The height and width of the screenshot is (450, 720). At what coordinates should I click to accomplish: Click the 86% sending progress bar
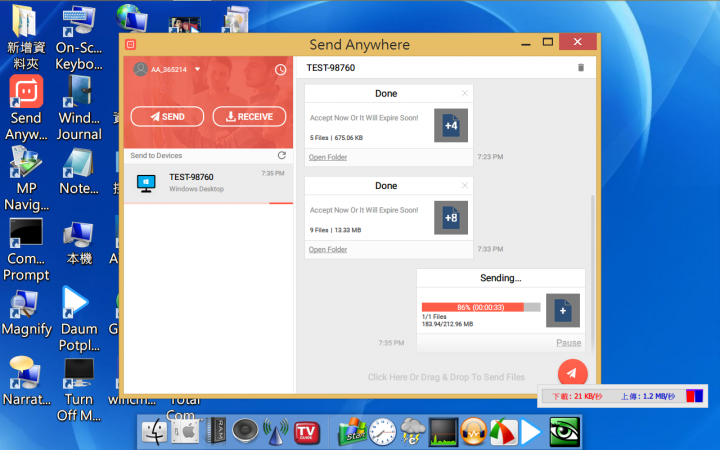[481, 307]
